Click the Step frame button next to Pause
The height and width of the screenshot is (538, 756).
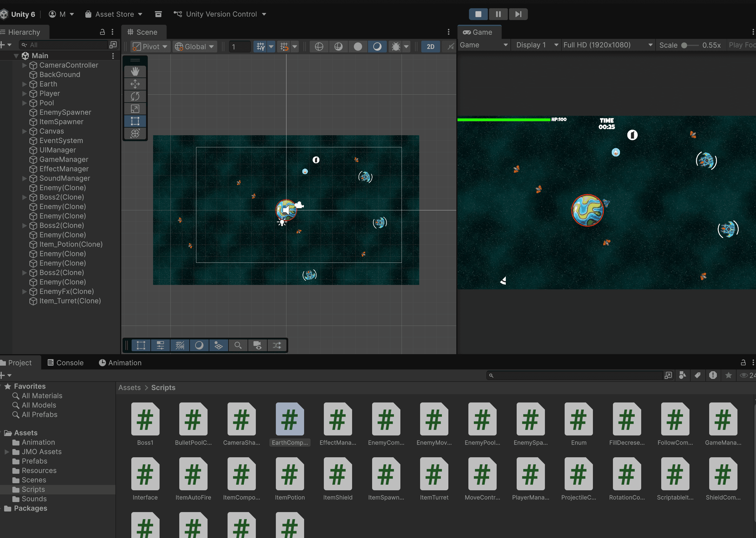[x=518, y=14]
